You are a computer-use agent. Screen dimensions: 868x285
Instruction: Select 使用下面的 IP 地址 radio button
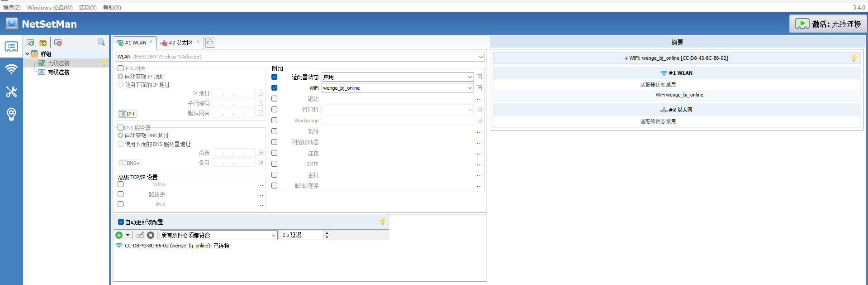point(121,85)
